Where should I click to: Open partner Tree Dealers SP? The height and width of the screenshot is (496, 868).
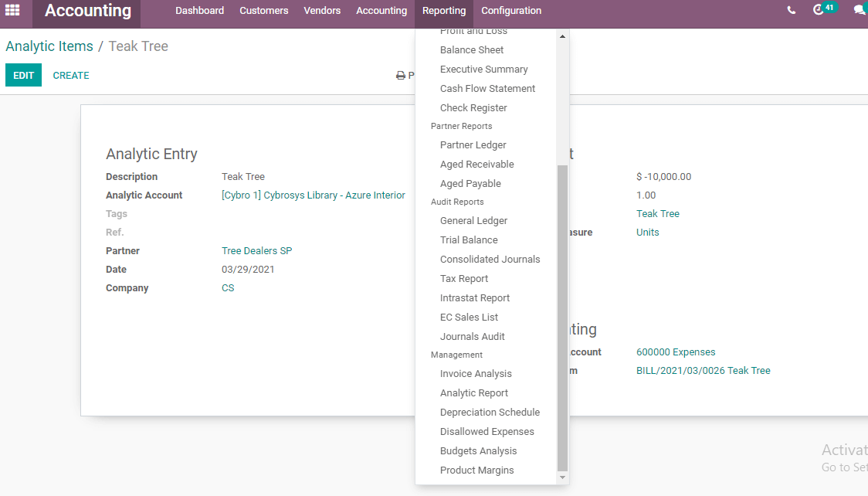tap(257, 251)
